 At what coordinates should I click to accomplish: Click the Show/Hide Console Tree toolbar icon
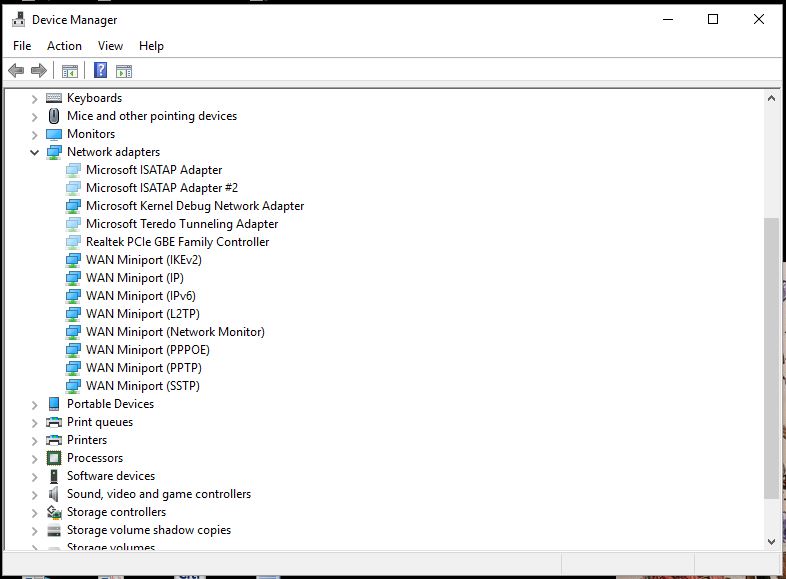(x=70, y=71)
